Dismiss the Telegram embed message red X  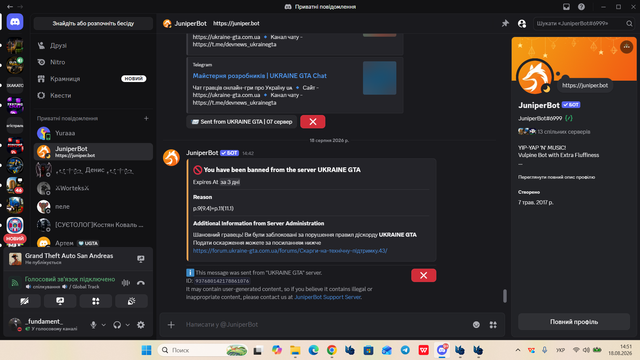(313, 122)
